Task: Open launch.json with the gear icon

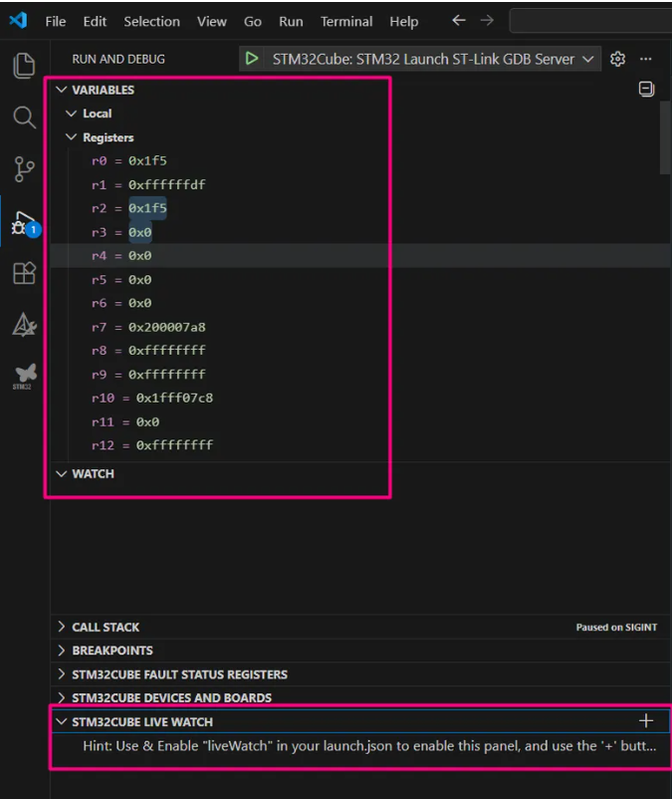Action: (x=617, y=59)
